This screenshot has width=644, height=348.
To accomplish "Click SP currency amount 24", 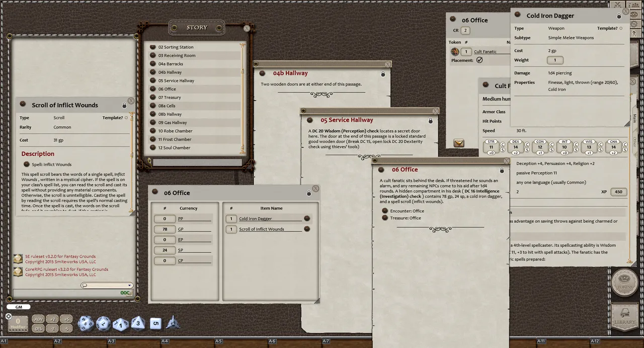I will tap(165, 250).
